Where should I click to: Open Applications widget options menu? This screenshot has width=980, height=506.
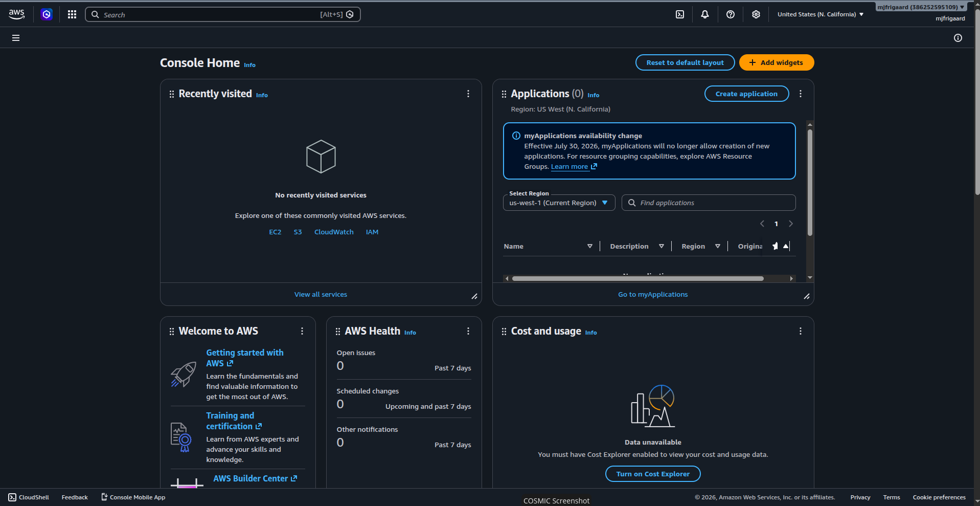(801, 94)
